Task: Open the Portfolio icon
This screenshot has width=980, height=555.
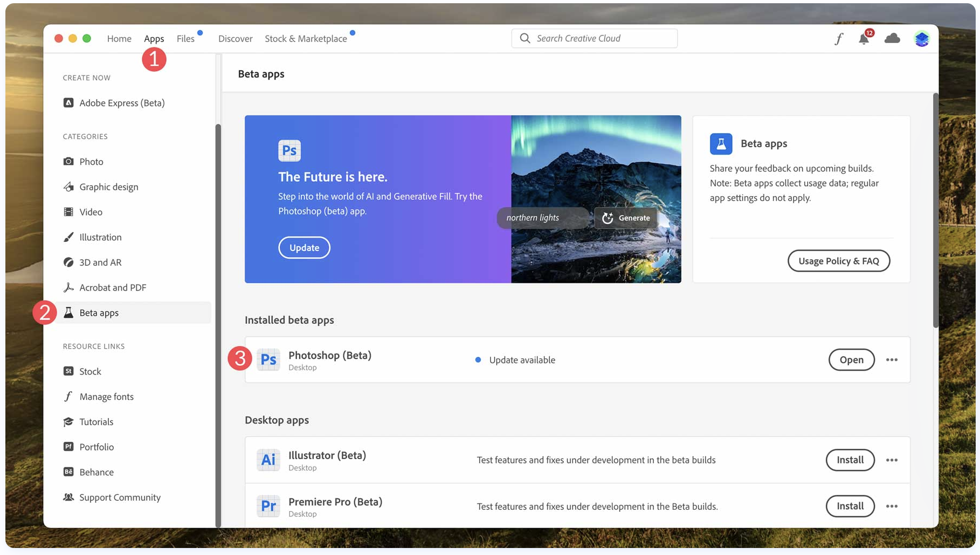Action: [68, 446]
